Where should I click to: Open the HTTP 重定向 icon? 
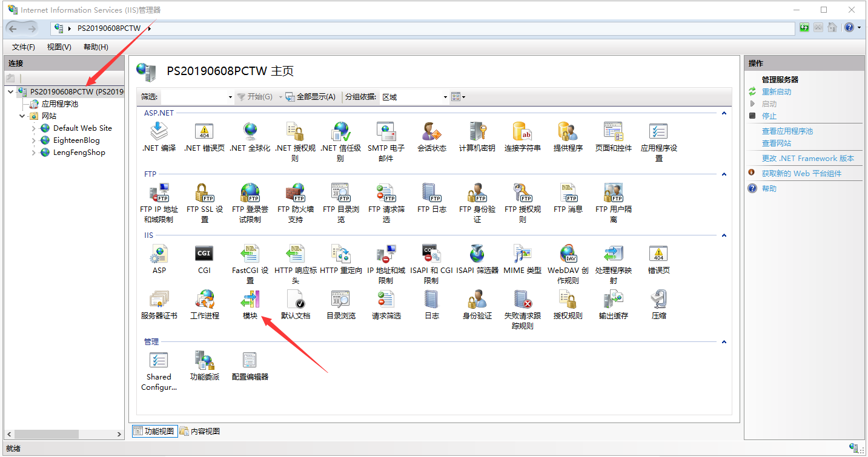[x=340, y=259]
